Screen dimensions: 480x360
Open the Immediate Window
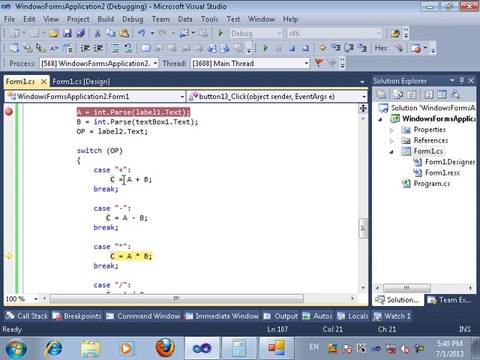tap(222, 316)
